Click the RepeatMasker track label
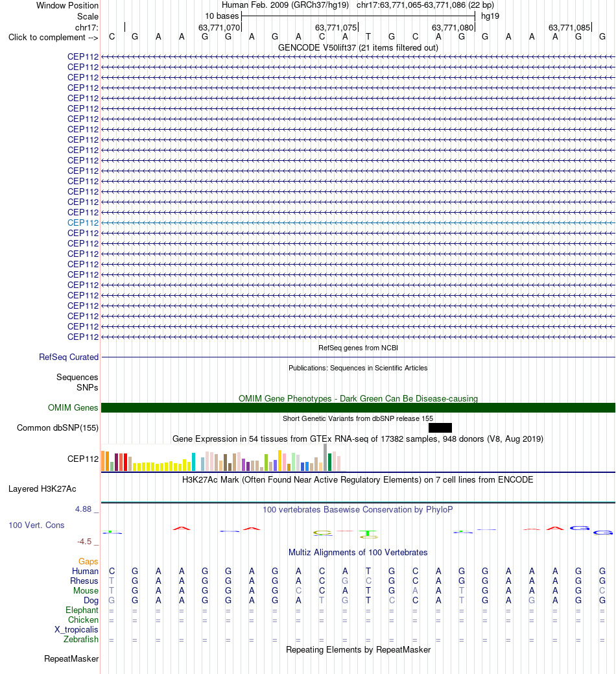 pos(71,659)
